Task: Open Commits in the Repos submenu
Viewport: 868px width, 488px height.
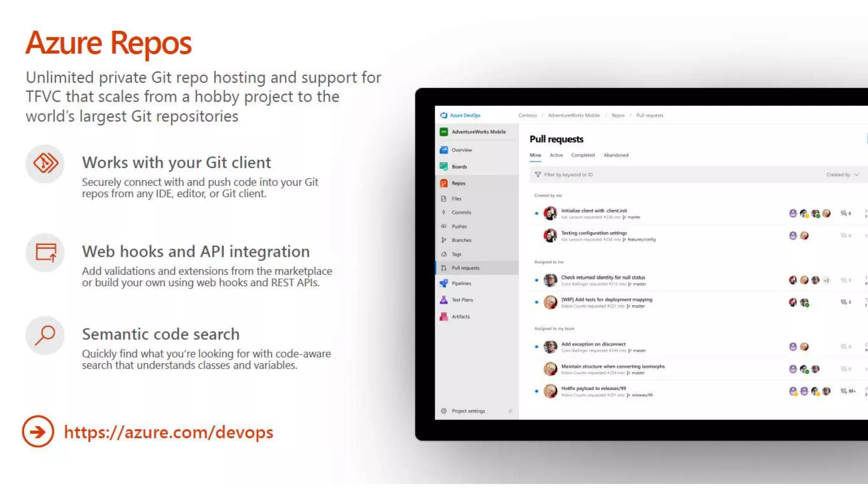Action: (461, 212)
